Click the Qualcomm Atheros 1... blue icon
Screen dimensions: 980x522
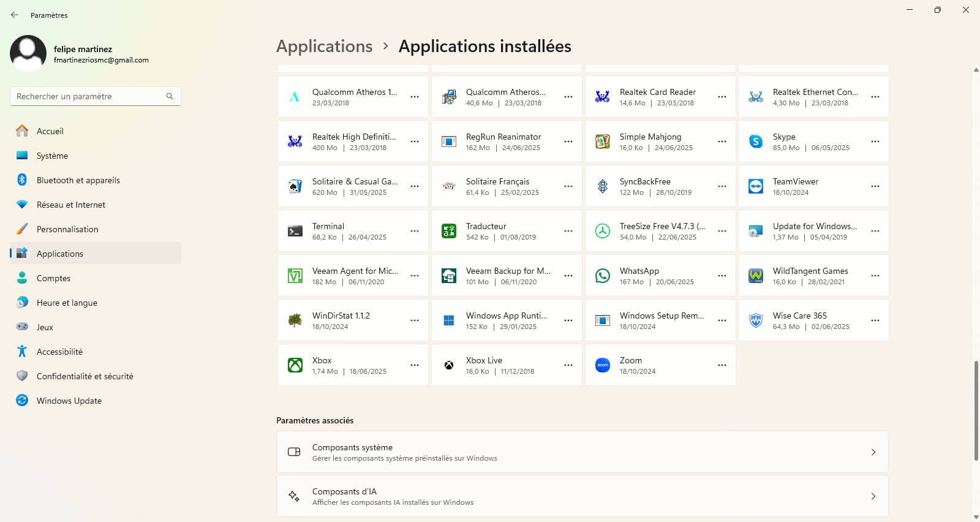pyautogui.click(x=295, y=97)
